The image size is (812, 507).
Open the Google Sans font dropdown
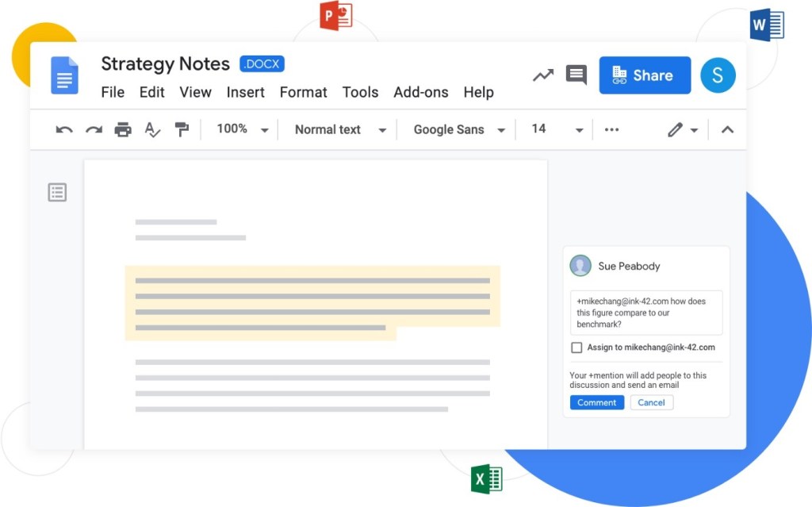click(x=459, y=129)
